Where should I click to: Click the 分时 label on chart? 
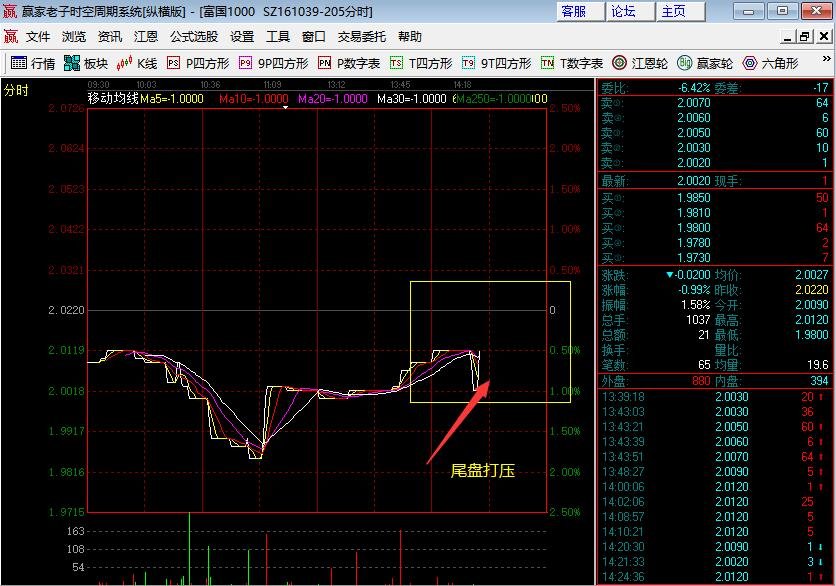click(16, 90)
